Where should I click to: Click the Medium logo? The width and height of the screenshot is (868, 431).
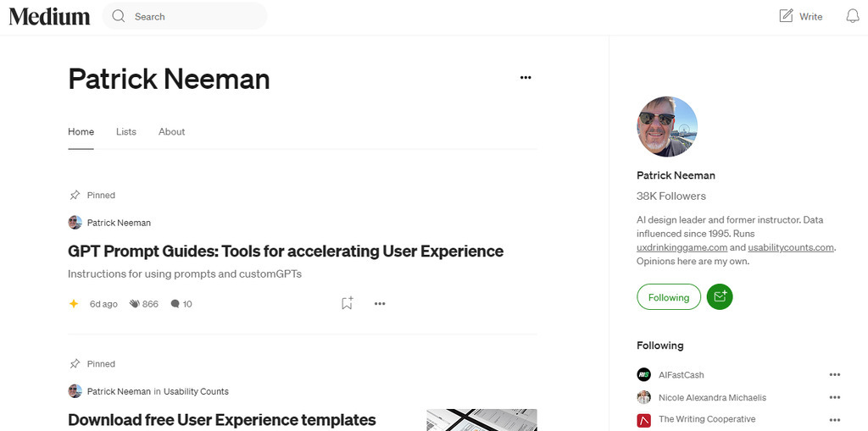coord(49,16)
